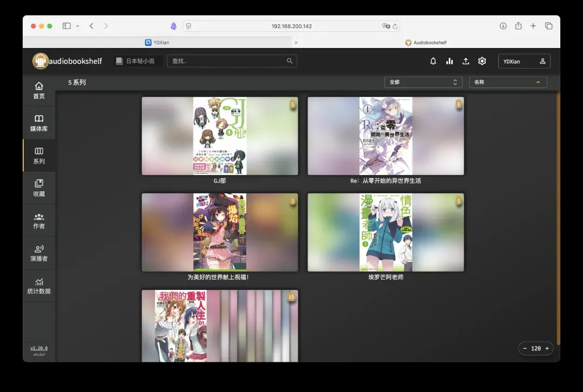Open notifications bell icon
Viewport: 583px width, 392px height.
433,61
